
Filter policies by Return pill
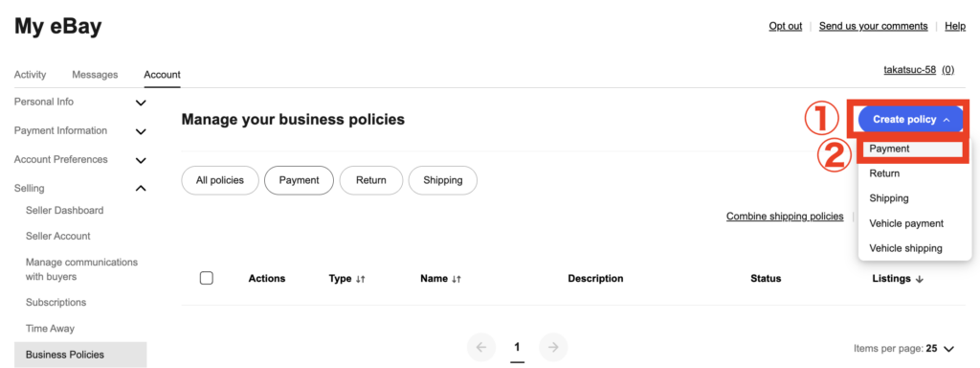click(x=371, y=180)
